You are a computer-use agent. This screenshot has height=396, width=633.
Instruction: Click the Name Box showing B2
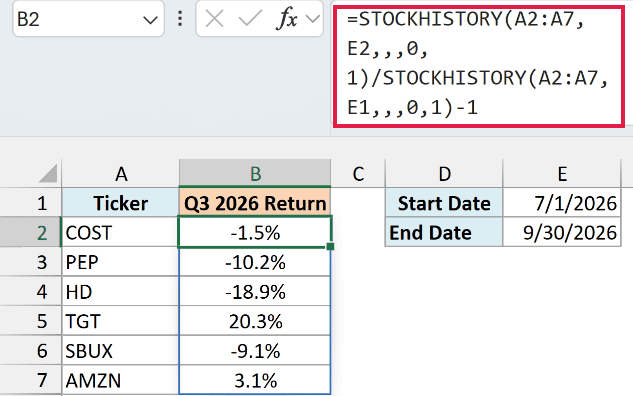point(88,19)
